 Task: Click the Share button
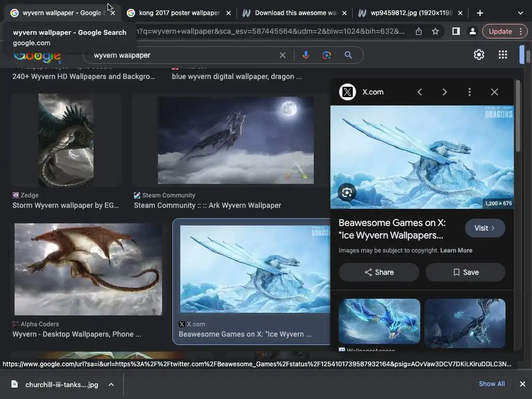(379, 272)
